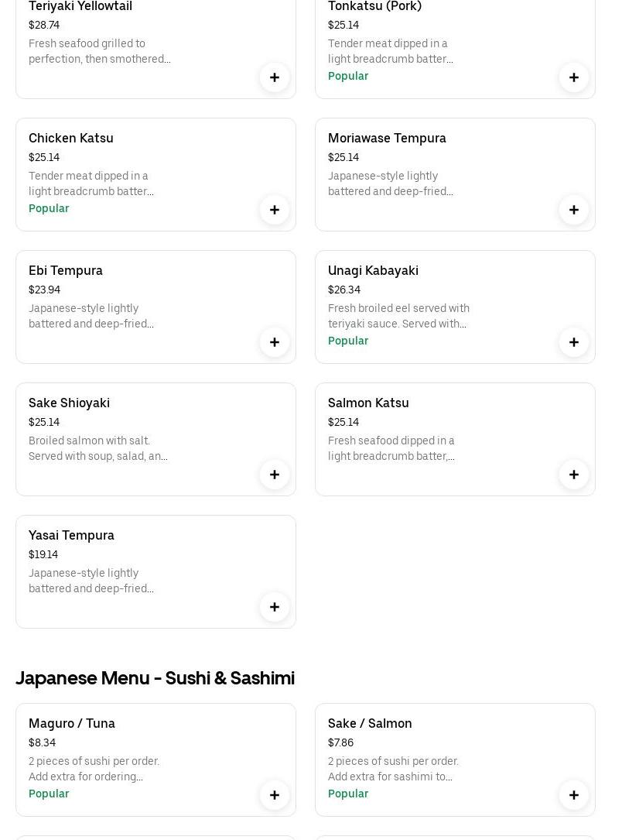The image size is (622, 840).
Task: Select Ebi Tempura menu item name
Action: (x=66, y=270)
